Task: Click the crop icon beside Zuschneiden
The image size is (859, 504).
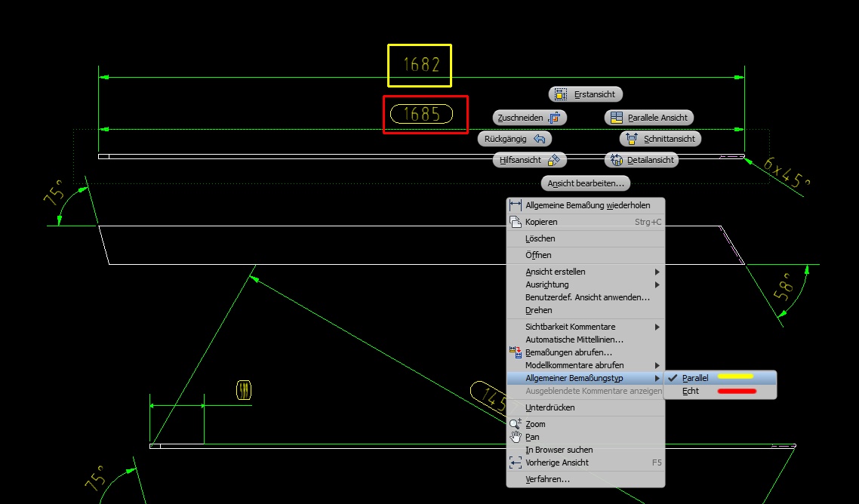Action: [554, 118]
